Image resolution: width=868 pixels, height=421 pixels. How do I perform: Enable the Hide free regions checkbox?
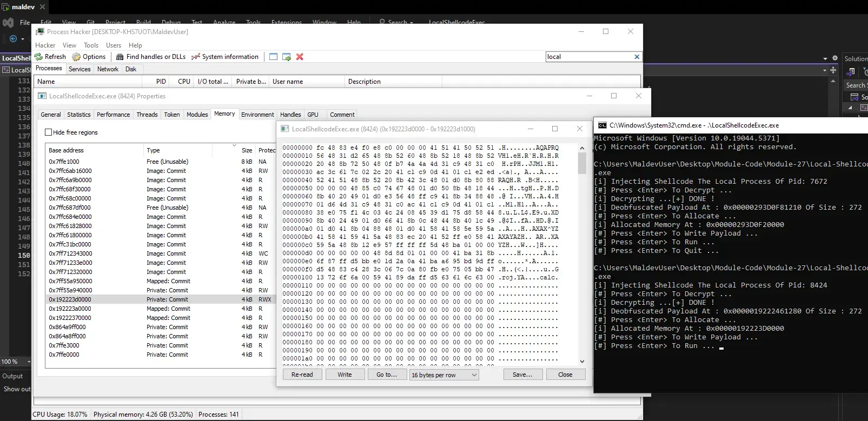tap(49, 132)
